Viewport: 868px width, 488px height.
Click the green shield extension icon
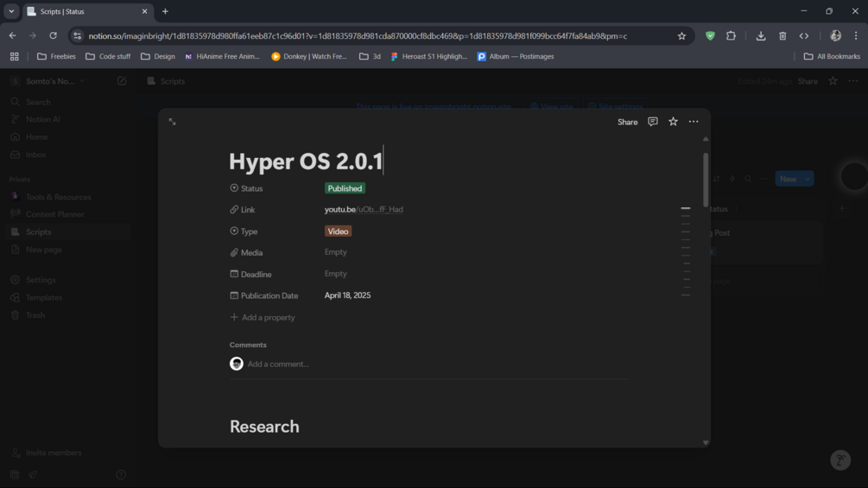[710, 36]
